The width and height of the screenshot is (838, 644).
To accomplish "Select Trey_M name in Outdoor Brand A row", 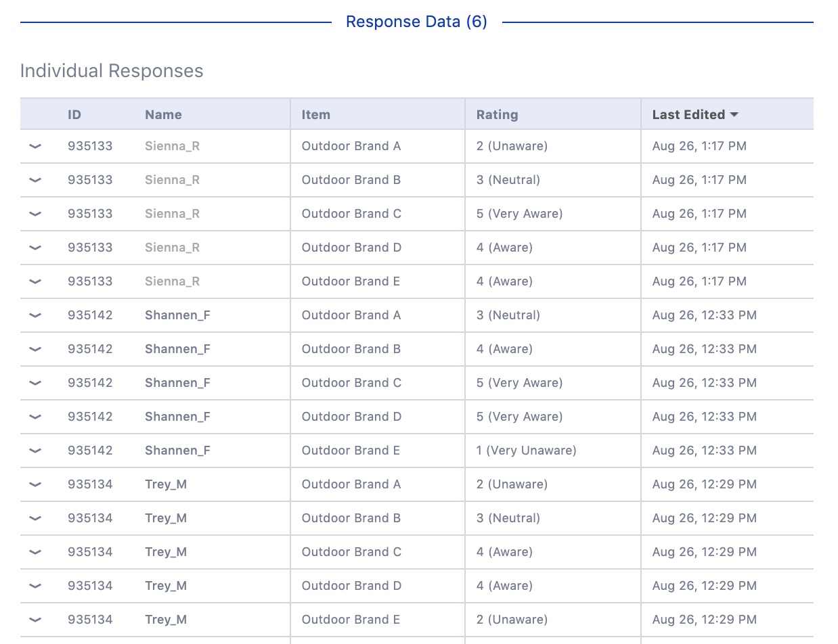I will click(166, 484).
